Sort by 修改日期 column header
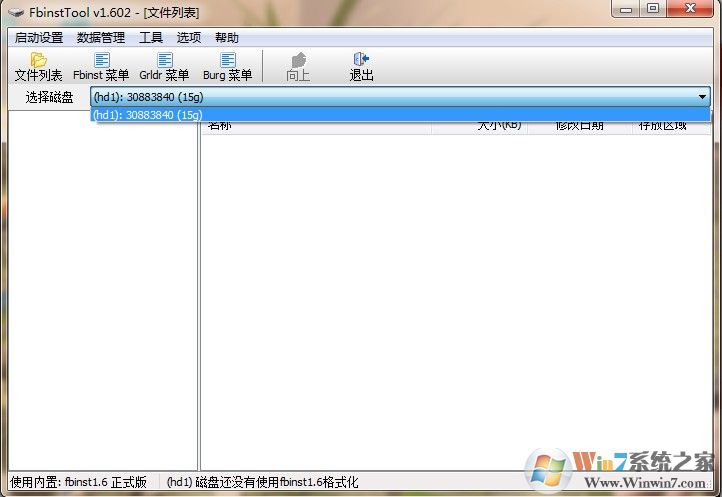 pyautogui.click(x=579, y=128)
